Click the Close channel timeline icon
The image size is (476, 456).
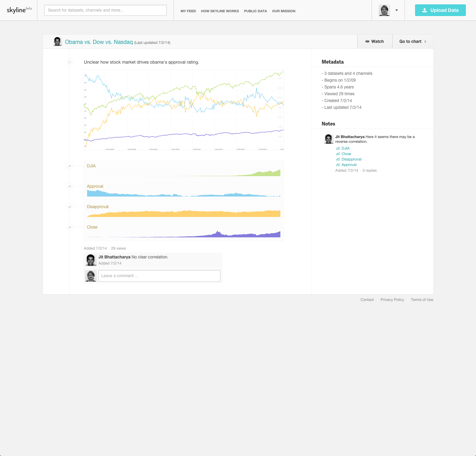pos(69,227)
